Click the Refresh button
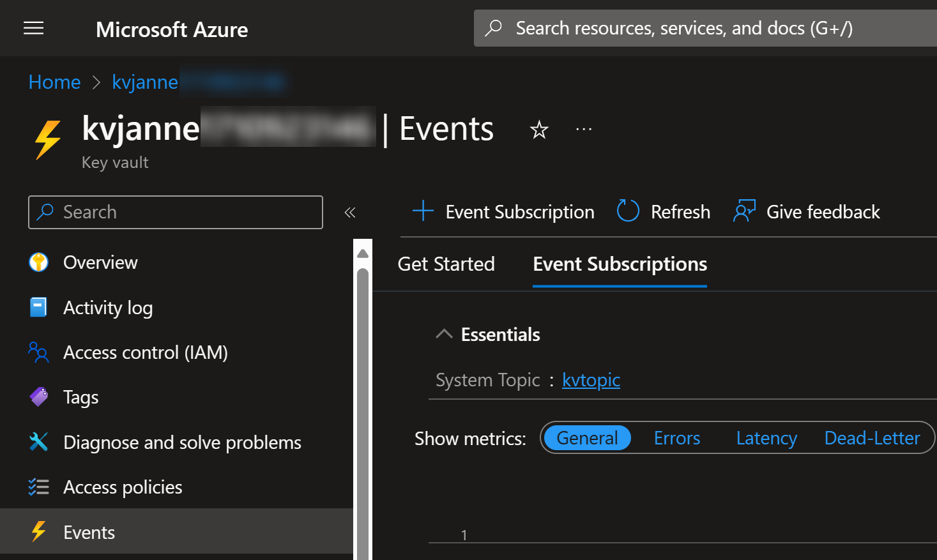This screenshot has width=937, height=560. (x=664, y=211)
